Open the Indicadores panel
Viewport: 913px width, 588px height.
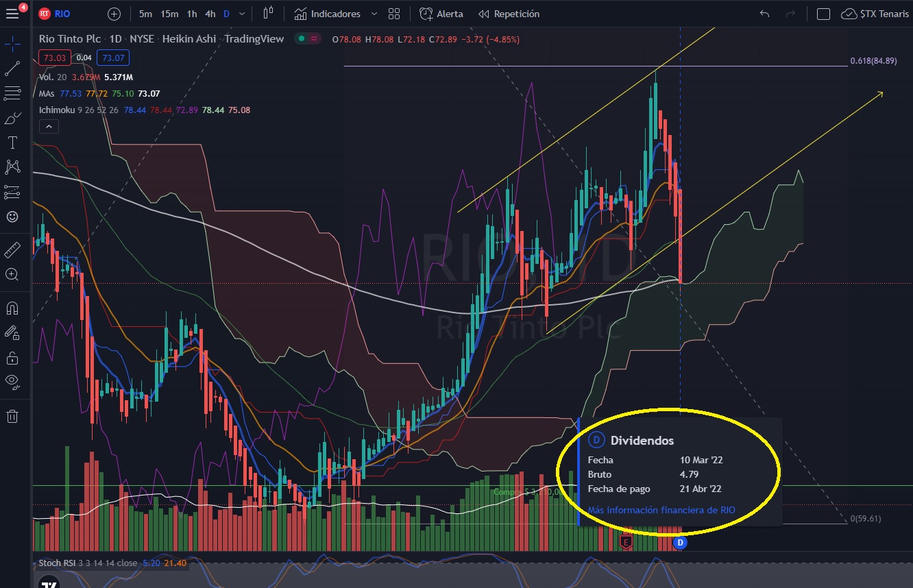point(328,14)
